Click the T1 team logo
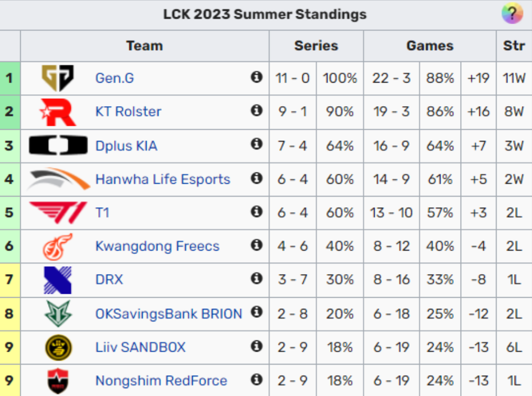The height and width of the screenshot is (396, 532). (58, 212)
